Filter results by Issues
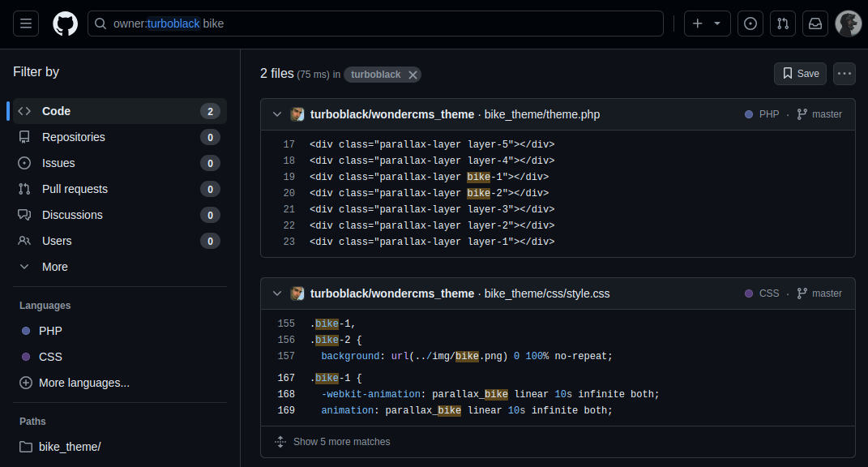 pos(120,164)
